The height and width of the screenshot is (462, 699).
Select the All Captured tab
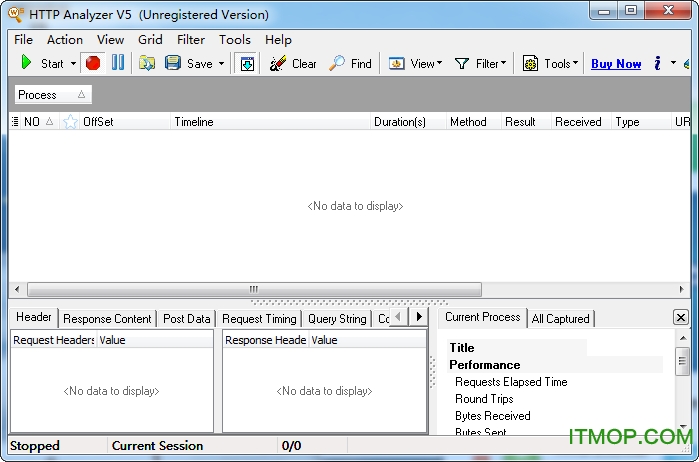(x=560, y=319)
